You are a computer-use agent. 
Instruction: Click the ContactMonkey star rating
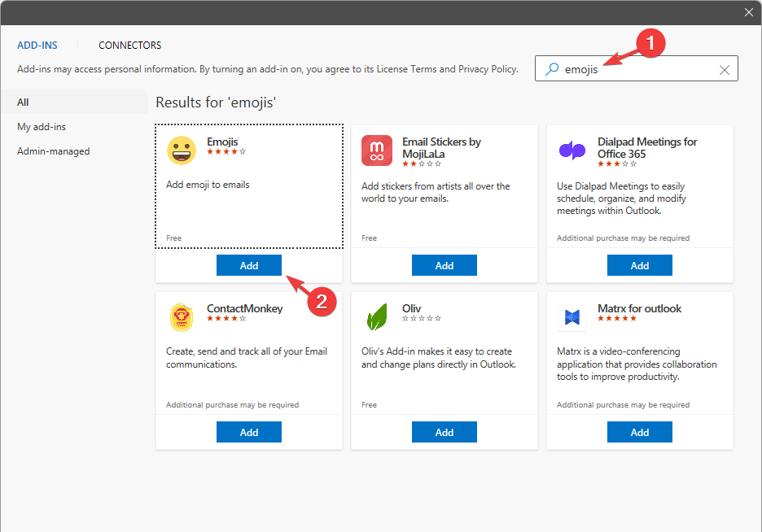226,318
